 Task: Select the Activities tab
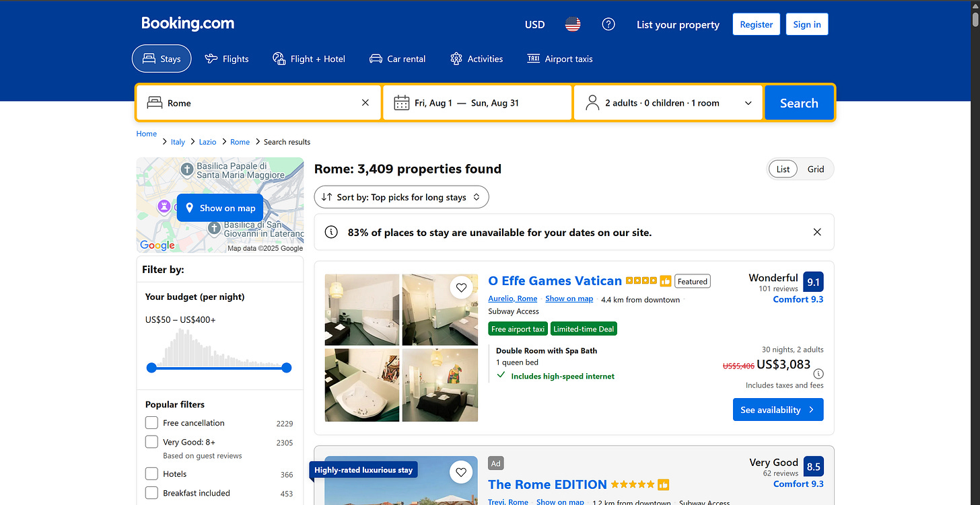[477, 59]
